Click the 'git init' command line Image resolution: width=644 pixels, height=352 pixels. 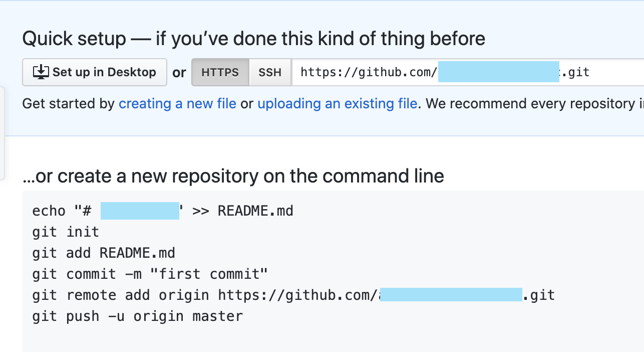coord(66,232)
